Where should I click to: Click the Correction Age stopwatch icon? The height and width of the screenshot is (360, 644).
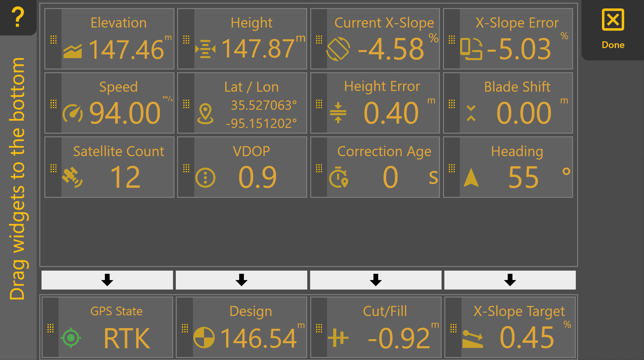338,177
